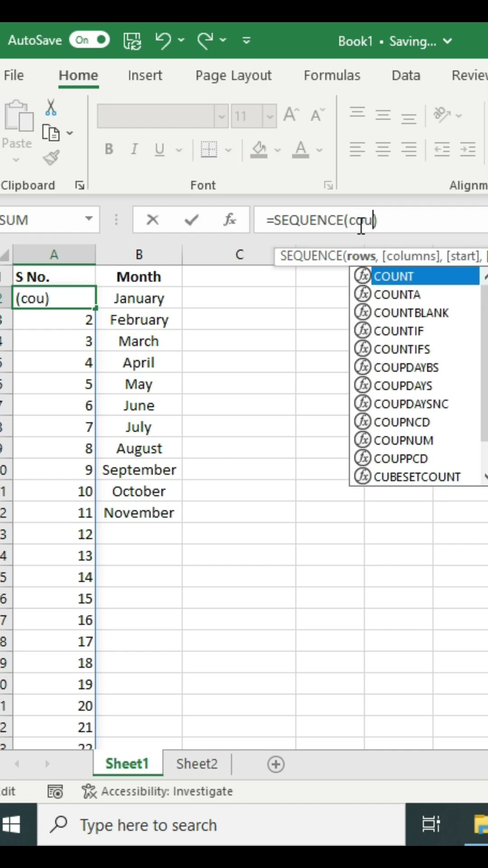This screenshot has width=488, height=868.
Task: Click Decrease Font Size icon
Action: 318,115
